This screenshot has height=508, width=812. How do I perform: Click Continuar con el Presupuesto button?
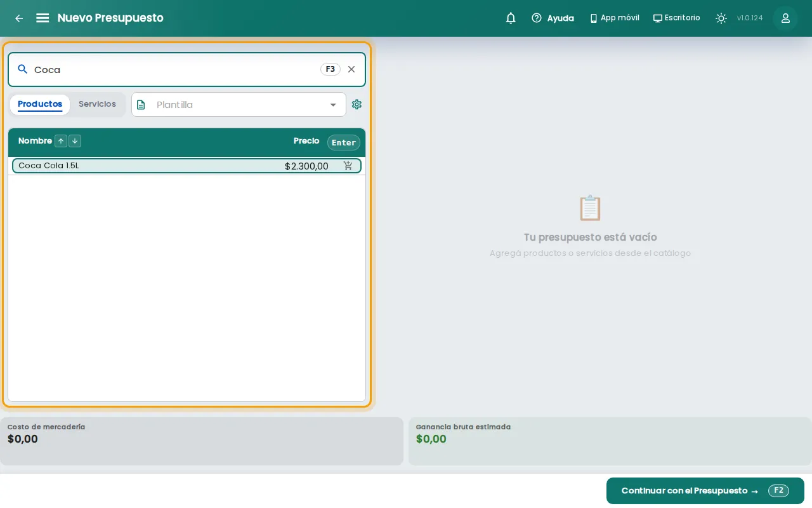pos(705,491)
